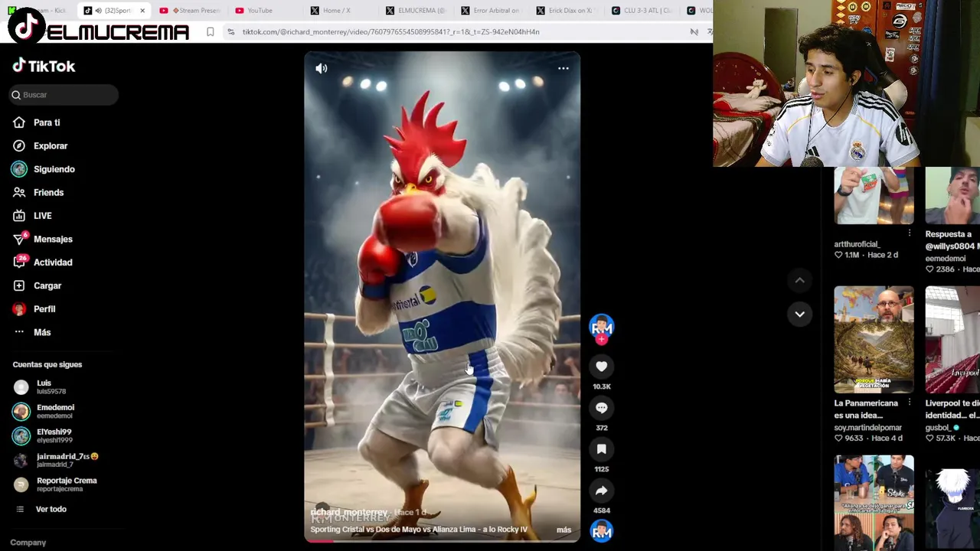
Task: Switch to the CLU 3-3 ATL tab
Action: pos(642,11)
